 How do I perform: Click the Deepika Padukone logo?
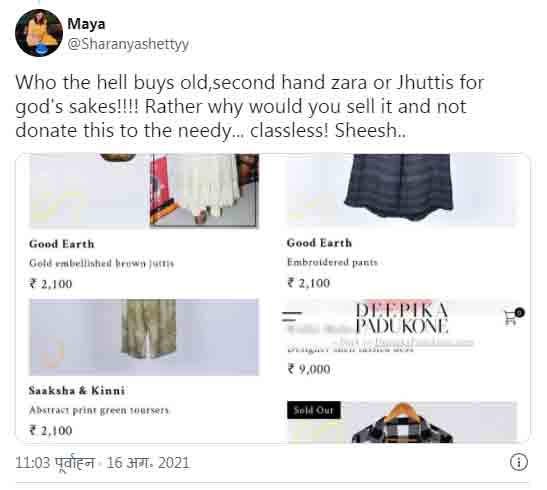tap(402, 318)
